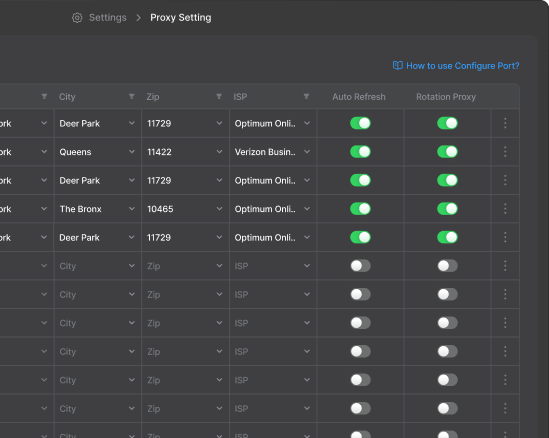Open more options on the first Deer Park row
Image resolution: width=549 pixels, height=438 pixels.
tap(505, 123)
